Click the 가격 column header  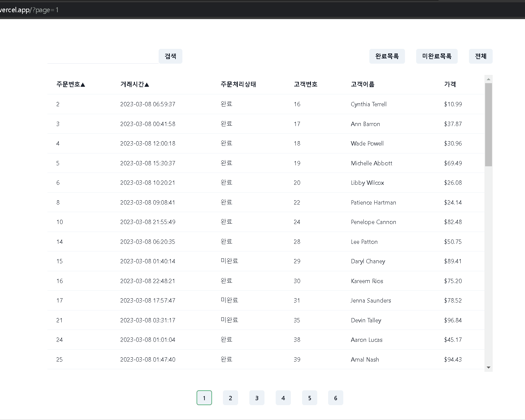(x=450, y=84)
